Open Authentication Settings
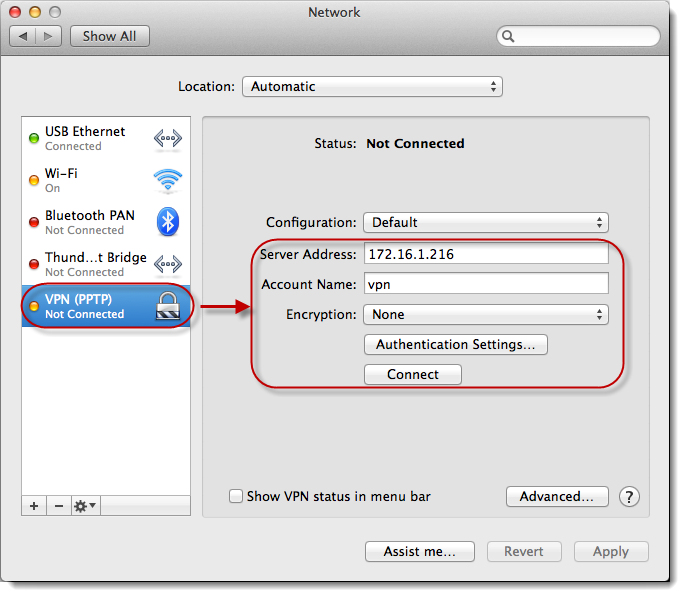This screenshot has width=685, height=597. (455, 344)
